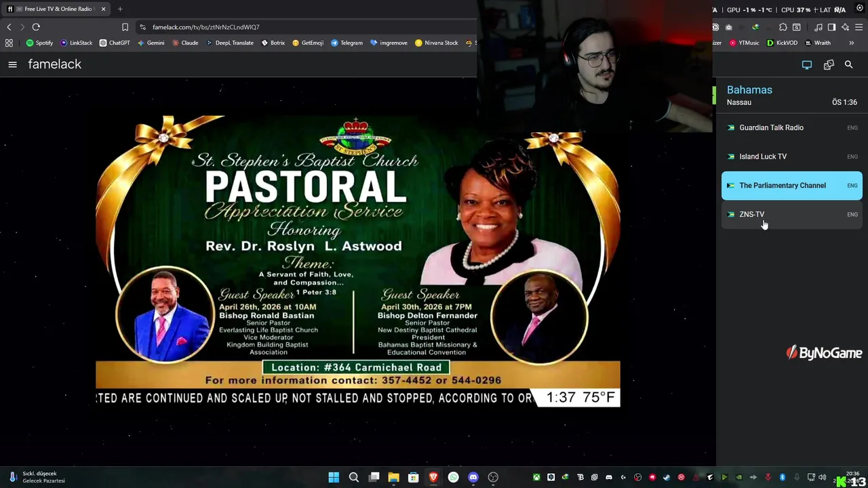Screen dimensions: 868x488
Task: Open the weather widget on the taskbar
Action: tap(37, 477)
